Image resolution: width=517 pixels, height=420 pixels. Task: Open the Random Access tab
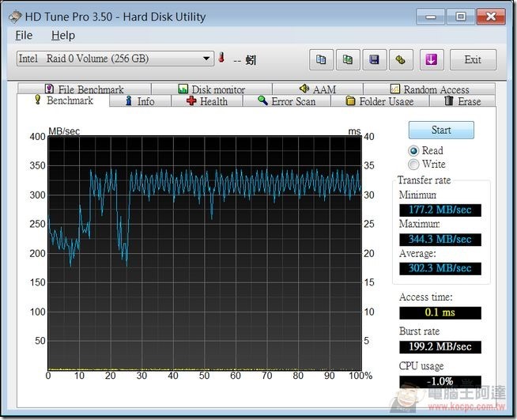click(x=429, y=89)
